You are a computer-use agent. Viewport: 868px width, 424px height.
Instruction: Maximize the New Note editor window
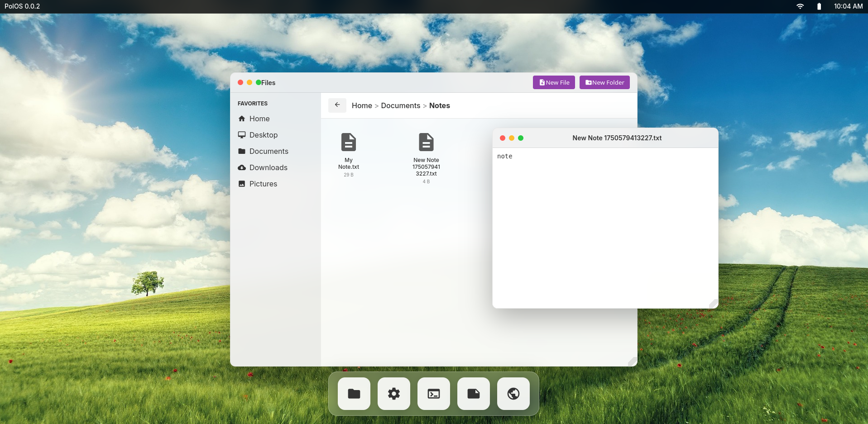521,138
